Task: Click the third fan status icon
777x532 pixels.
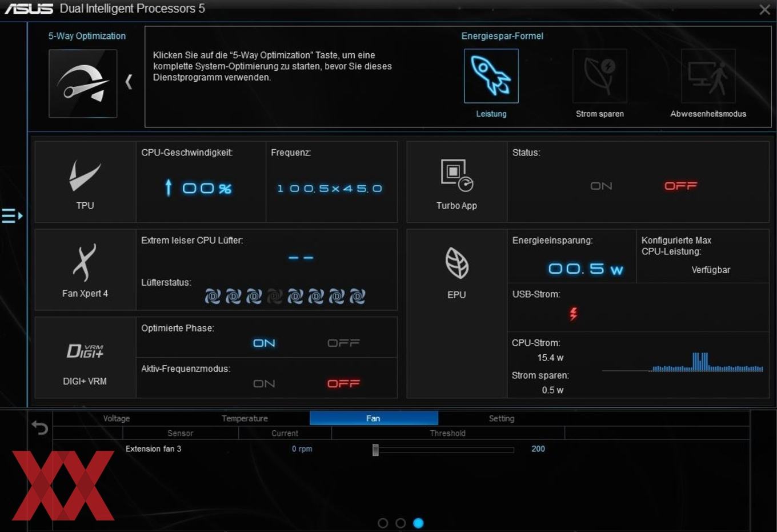Action: point(254,296)
